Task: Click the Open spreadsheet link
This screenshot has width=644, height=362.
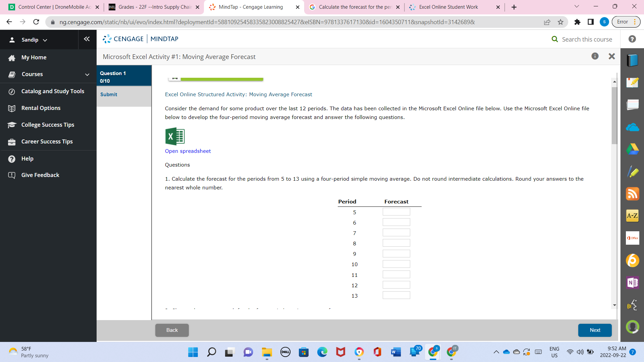Action: [x=188, y=151]
